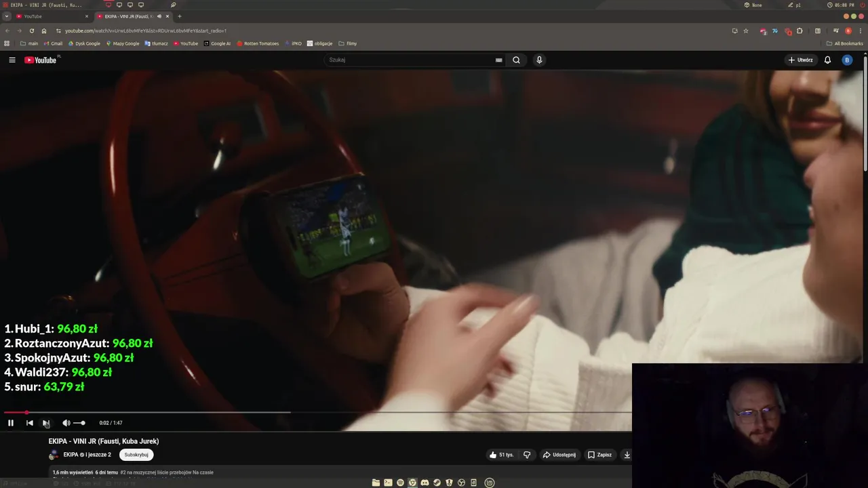Viewport: 868px width, 488px height.
Task: Skip to the next video
Action: 46,423
